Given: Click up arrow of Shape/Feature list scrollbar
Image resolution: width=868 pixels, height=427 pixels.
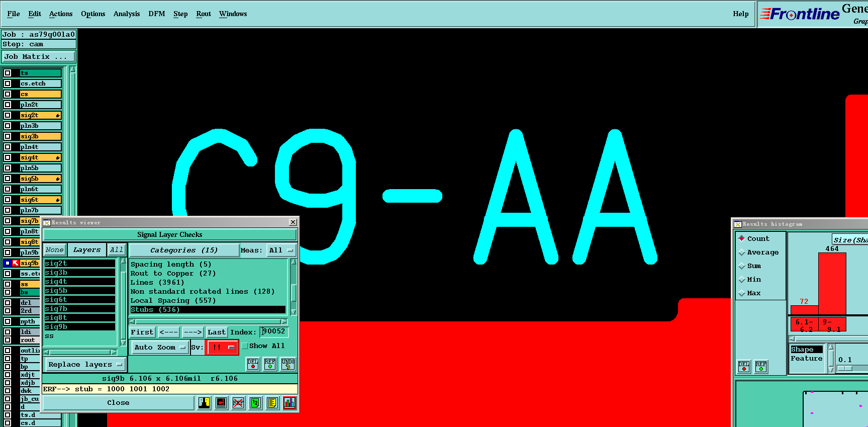Looking at the screenshot, I should click(x=831, y=347).
